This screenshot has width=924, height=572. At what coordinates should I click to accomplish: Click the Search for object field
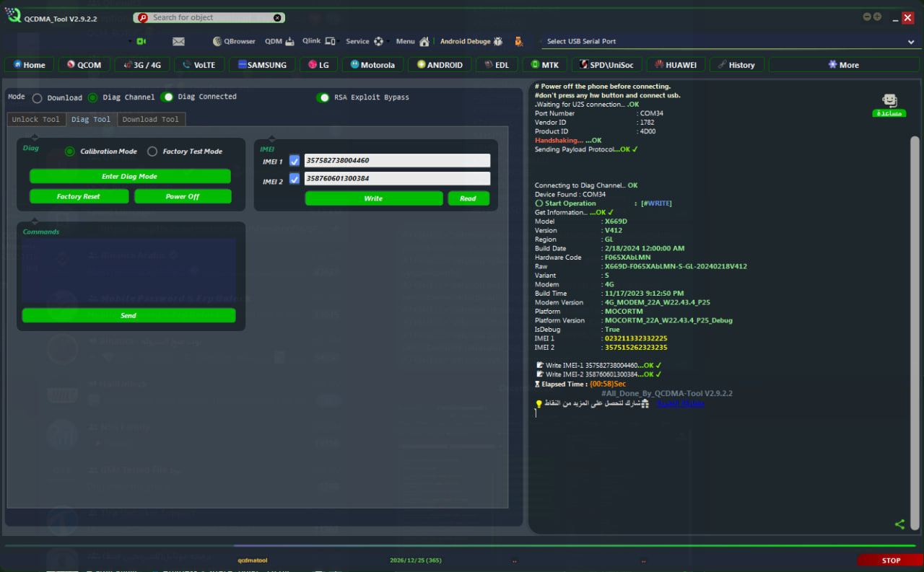pyautogui.click(x=209, y=17)
